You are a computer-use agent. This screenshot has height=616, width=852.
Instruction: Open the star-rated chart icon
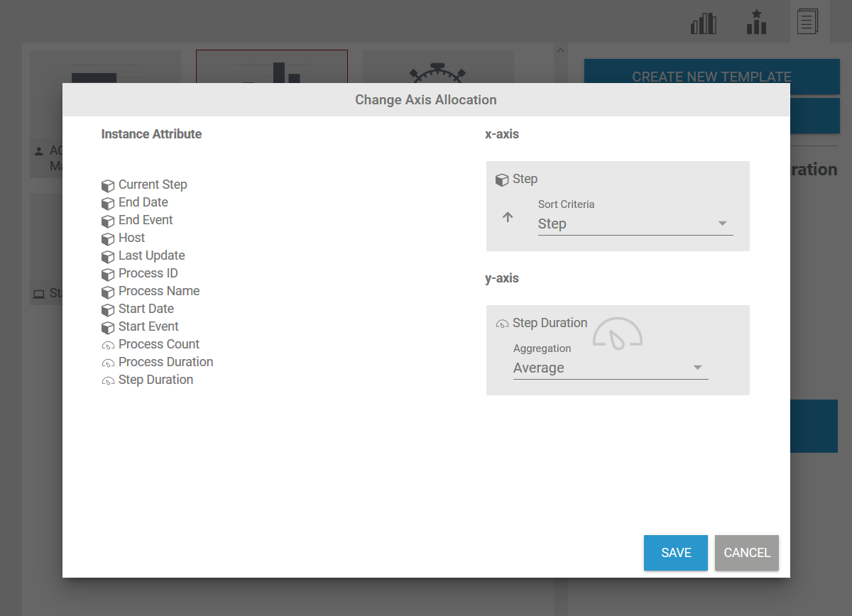coord(756,23)
